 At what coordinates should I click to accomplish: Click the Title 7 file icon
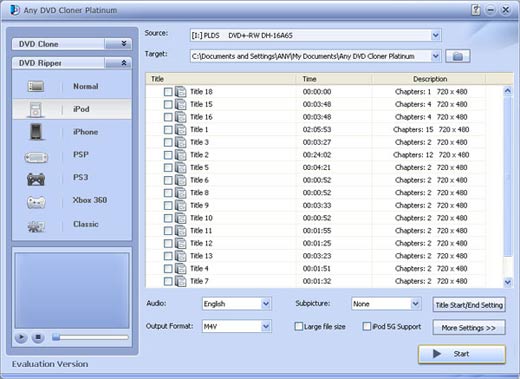(x=181, y=281)
